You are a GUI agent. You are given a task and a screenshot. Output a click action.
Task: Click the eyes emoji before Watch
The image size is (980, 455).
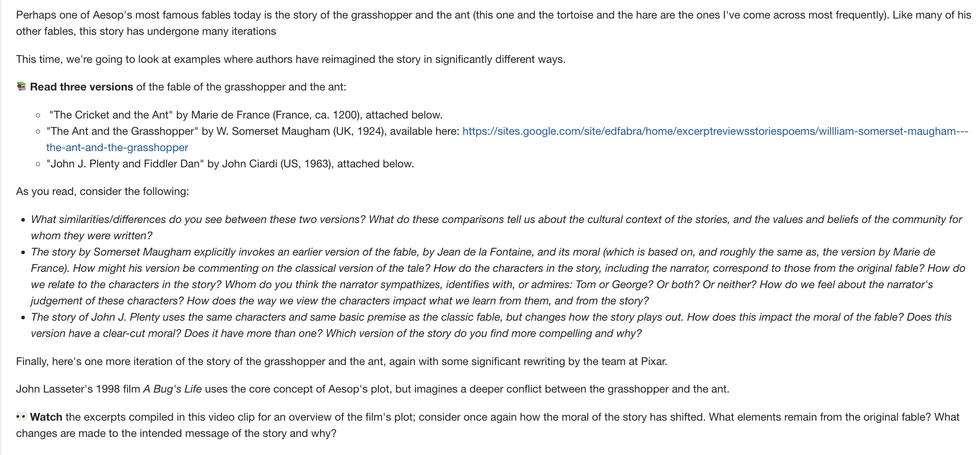pyautogui.click(x=21, y=417)
